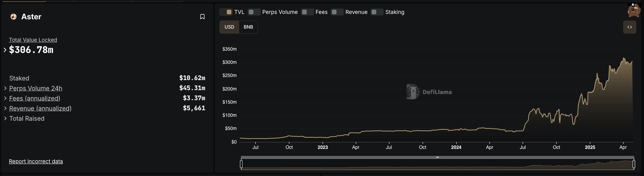644x176 pixels.
Task: Click the embed chart code icon
Action: coord(629,27)
